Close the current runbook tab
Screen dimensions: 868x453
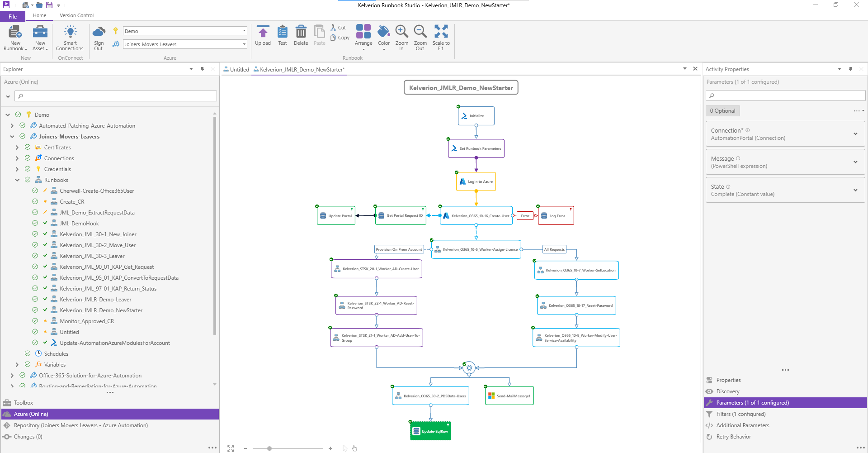[x=695, y=69]
